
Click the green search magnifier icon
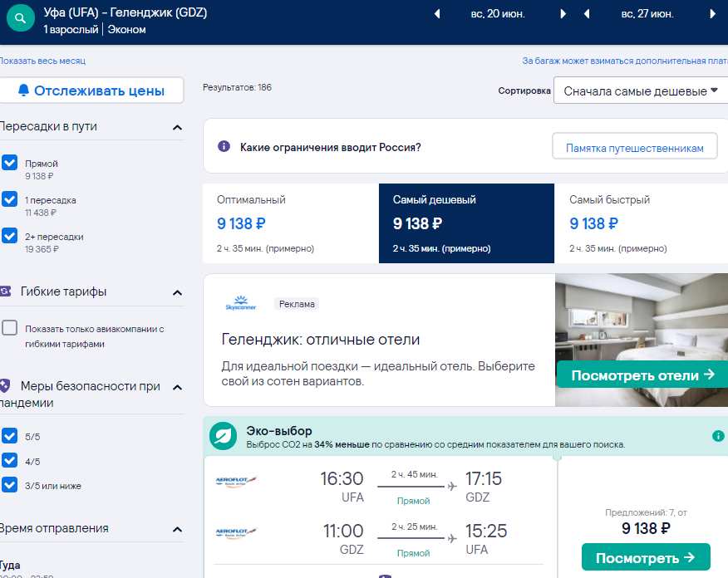[x=21, y=18]
